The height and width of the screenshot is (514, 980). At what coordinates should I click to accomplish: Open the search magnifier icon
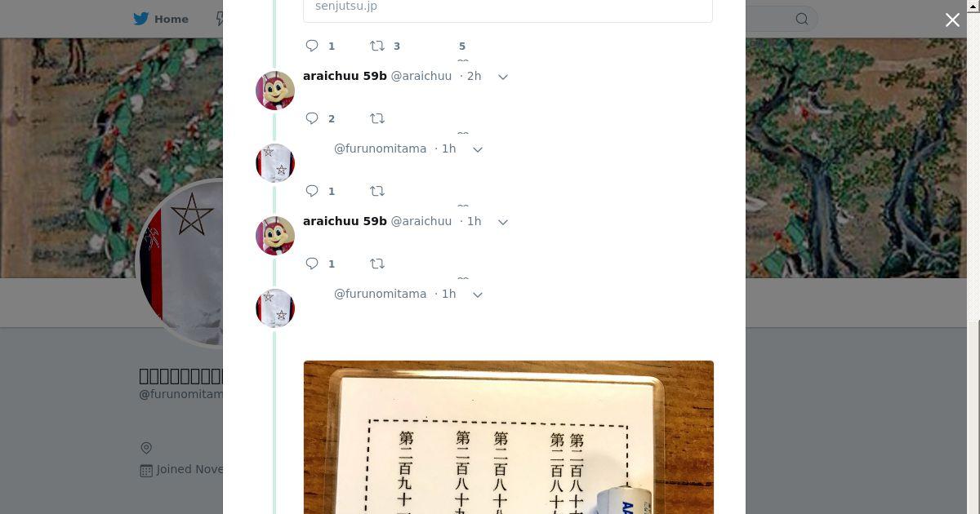pos(802,19)
